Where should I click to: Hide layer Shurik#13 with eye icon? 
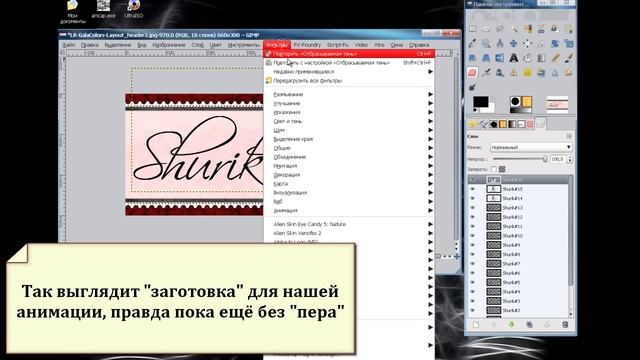pos(473,208)
